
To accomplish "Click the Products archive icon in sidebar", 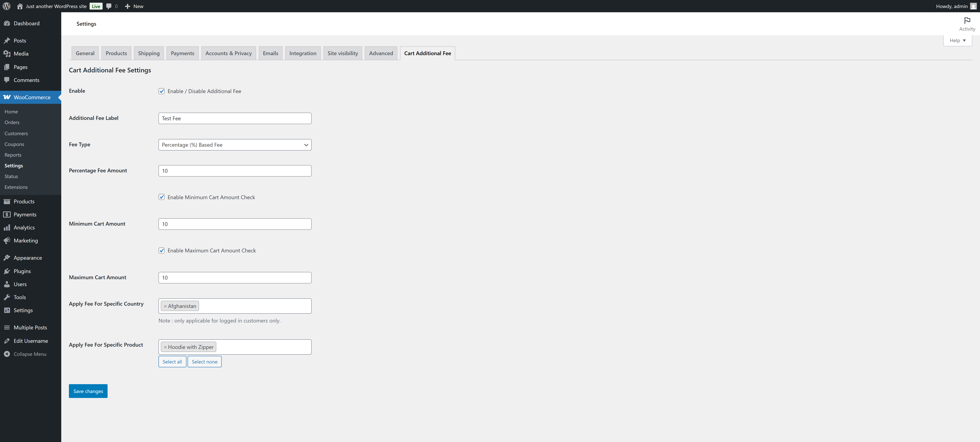I will pos(7,201).
